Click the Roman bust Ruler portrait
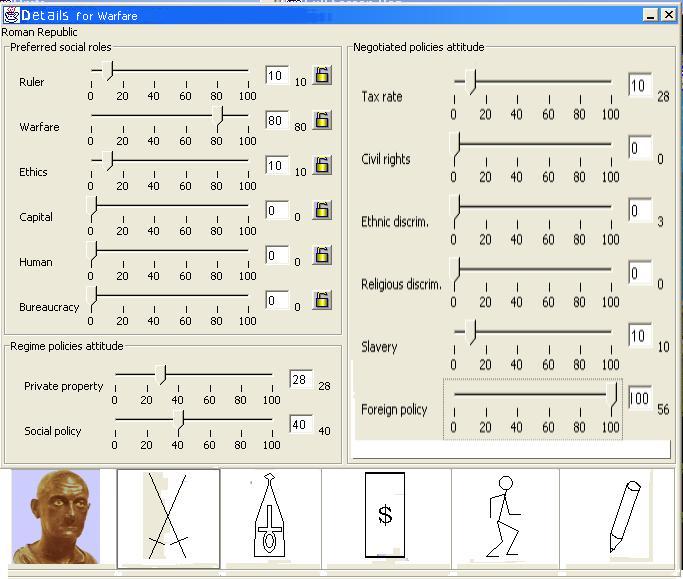683x579 pixels. (x=56, y=517)
